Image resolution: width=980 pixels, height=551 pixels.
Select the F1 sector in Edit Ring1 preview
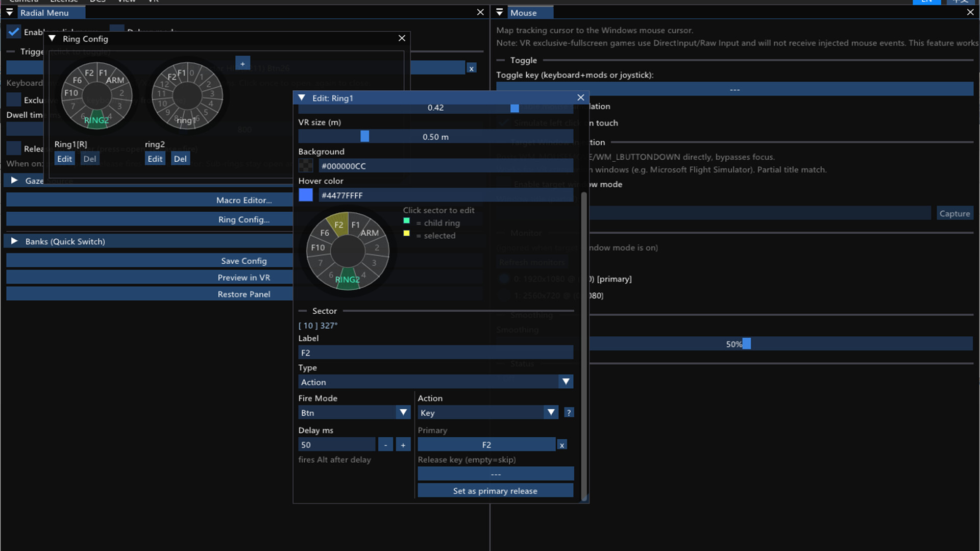[x=356, y=224]
